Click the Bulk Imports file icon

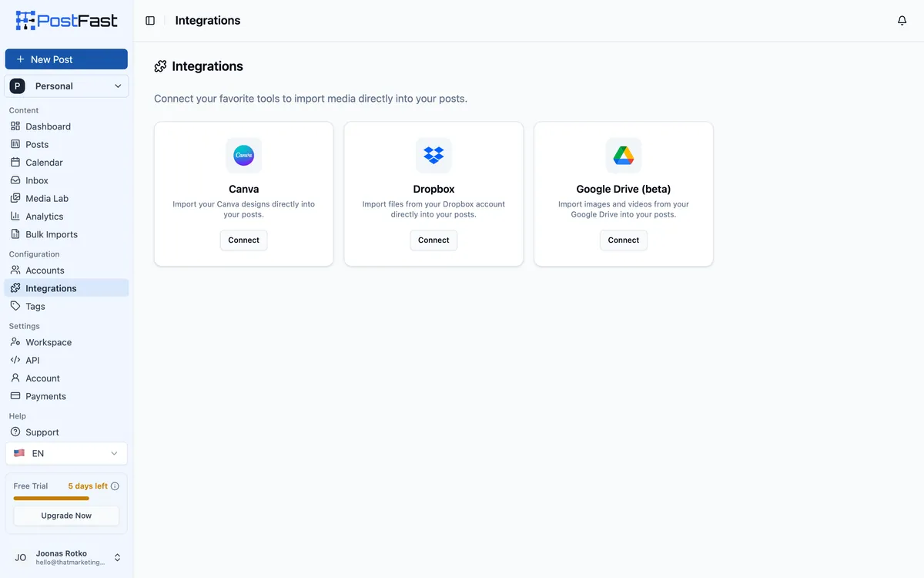click(x=15, y=234)
